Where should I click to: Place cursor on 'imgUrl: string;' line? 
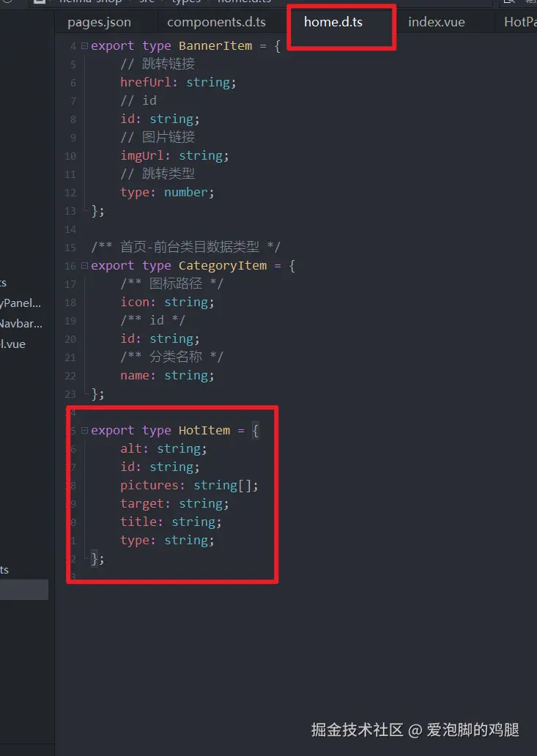174,156
